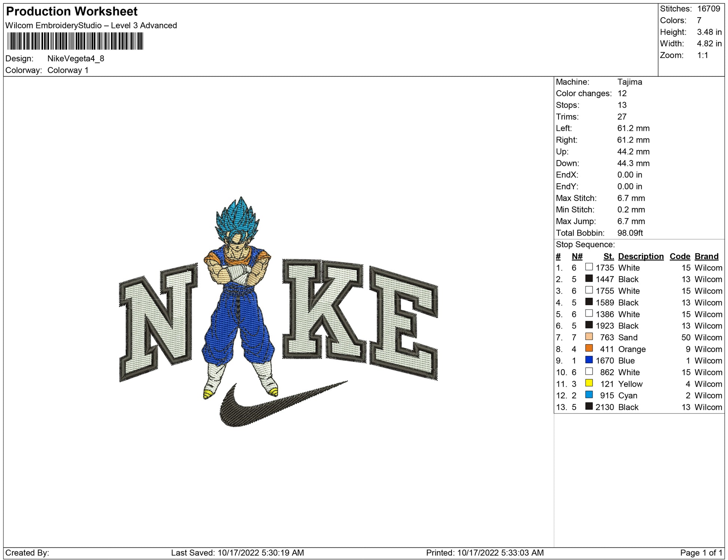The image size is (728, 560).
Task: Click the barcode under the worksheet title
Action: pos(75,41)
